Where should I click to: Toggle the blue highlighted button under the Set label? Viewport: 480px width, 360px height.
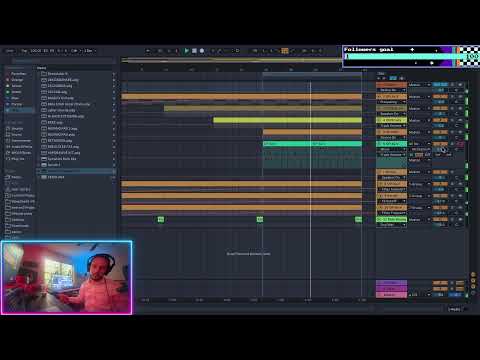pos(393,78)
